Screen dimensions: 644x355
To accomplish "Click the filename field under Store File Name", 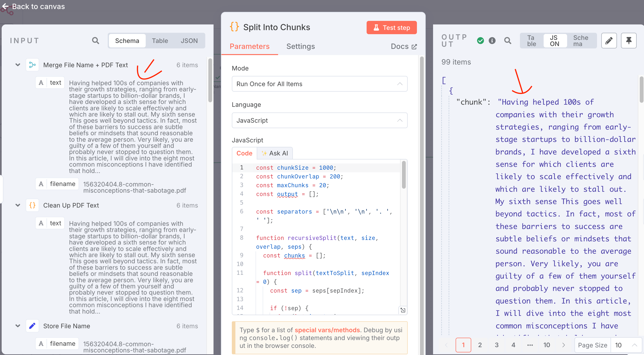I will point(57,344).
